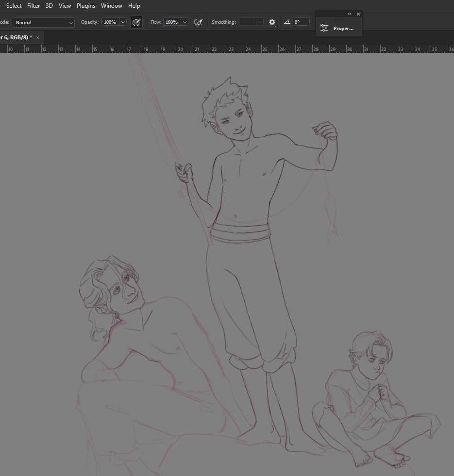Screen dimensions: 454x476
Task: Open the Filter menu
Action: (x=34, y=6)
